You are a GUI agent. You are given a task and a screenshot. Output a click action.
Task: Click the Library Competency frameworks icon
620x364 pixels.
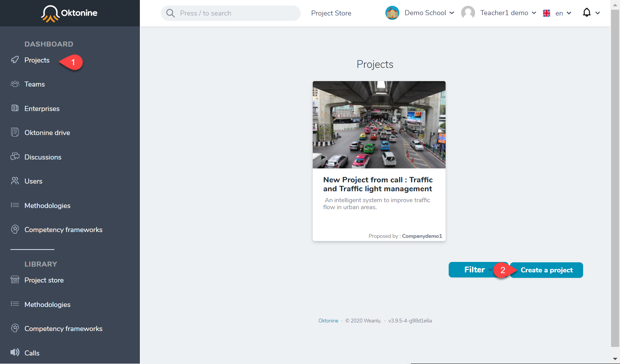[15, 328]
